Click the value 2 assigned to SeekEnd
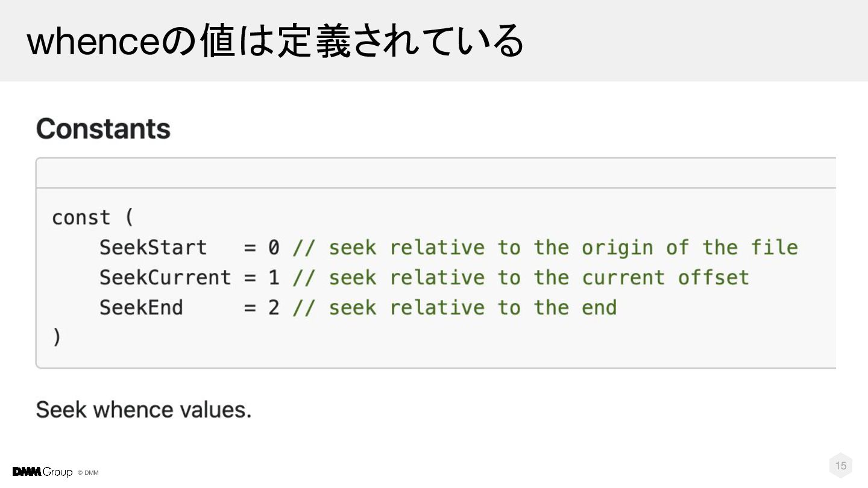Image resolution: width=868 pixels, height=488 pixels. click(274, 308)
